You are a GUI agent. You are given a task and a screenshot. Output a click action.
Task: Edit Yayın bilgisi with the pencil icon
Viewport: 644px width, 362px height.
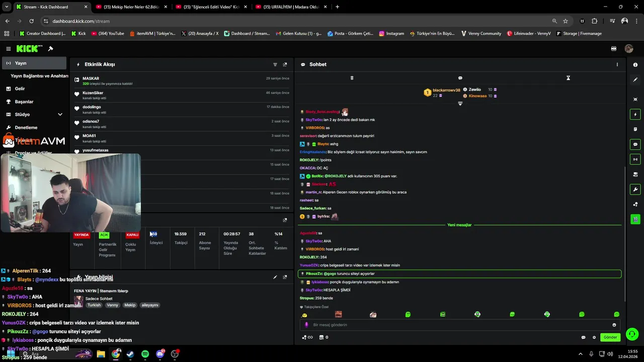click(x=275, y=277)
